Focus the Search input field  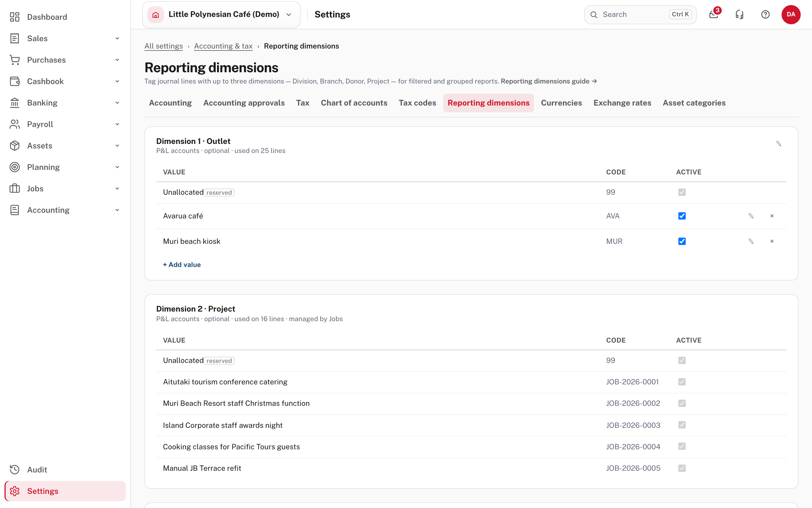[x=640, y=14]
